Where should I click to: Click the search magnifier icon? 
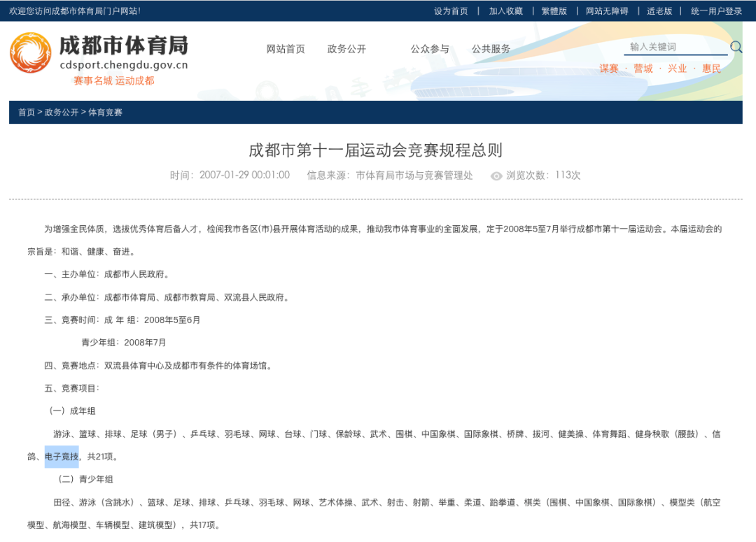pos(736,47)
